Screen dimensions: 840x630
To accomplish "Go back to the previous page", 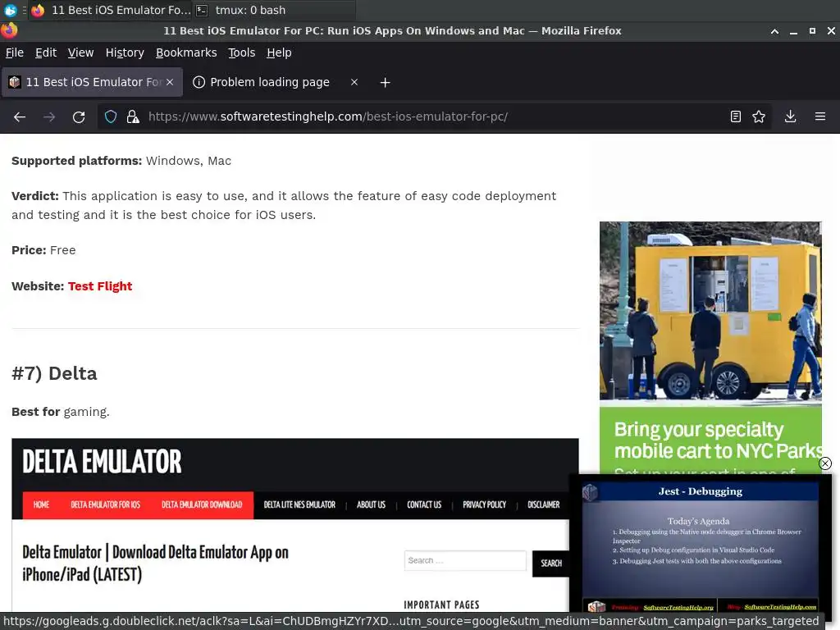I will point(20,116).
